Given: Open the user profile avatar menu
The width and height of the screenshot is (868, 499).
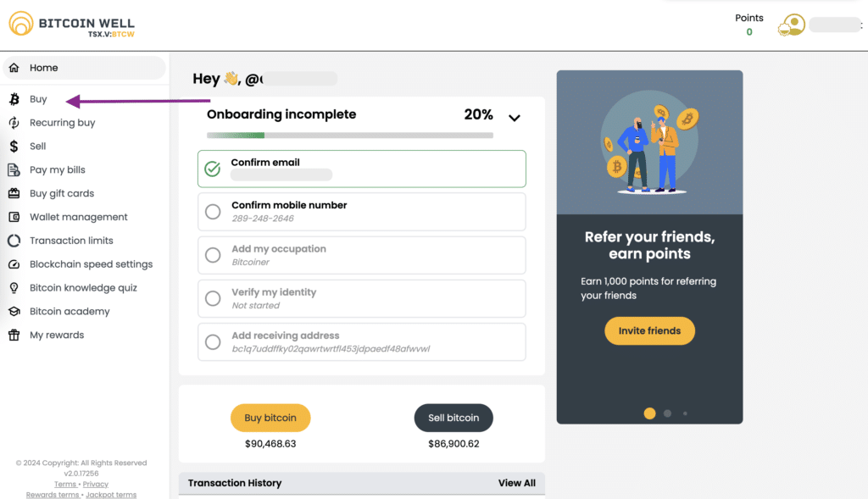Looking at the screenshot, I should coord(792,25).
